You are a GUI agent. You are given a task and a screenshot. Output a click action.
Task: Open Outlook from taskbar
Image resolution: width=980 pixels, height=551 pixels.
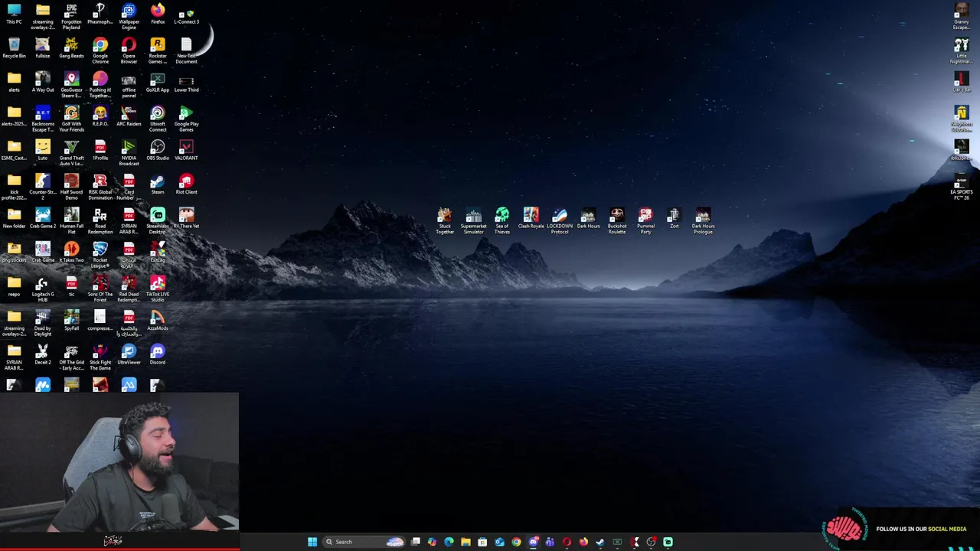click(499, 542)
